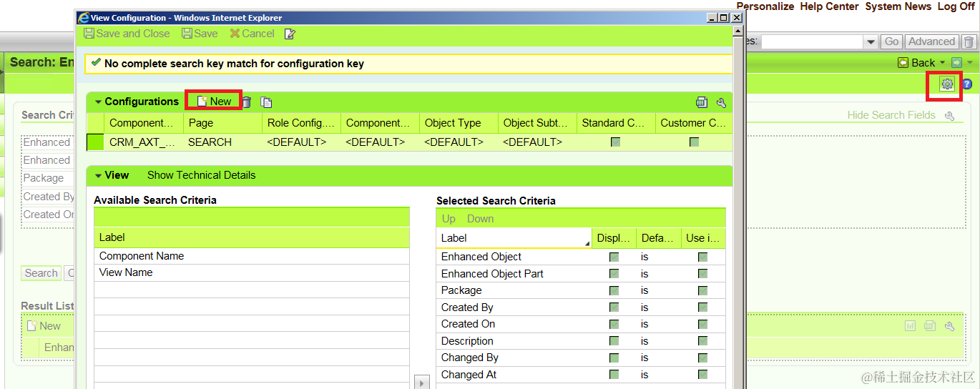This screenshot has width=980, height=389.
Task: Select the Changed By row in selected criteria
Action: pos(581,358)
